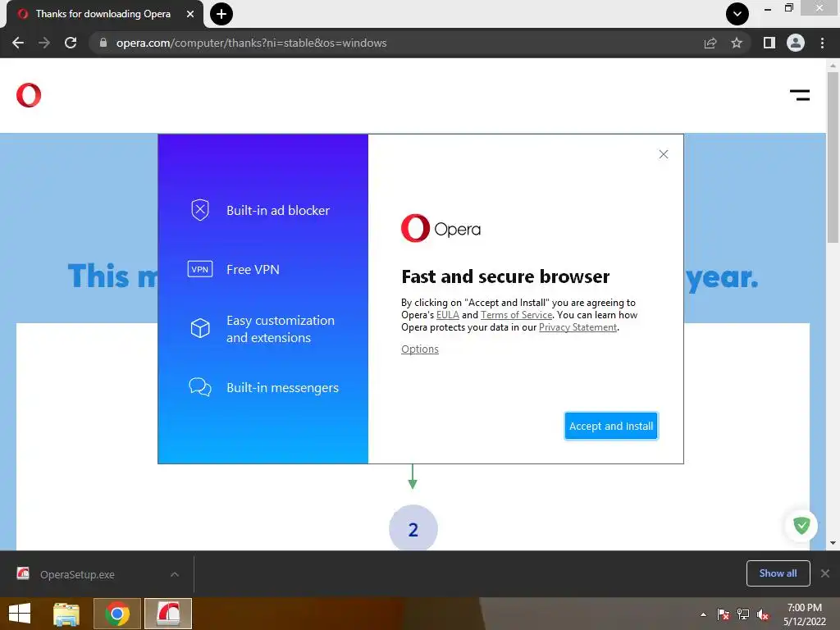This screenshot has height=630, width=840.
Task: Show hidden system tray icons
Action: pyautogui.click(x=703, y=614)
